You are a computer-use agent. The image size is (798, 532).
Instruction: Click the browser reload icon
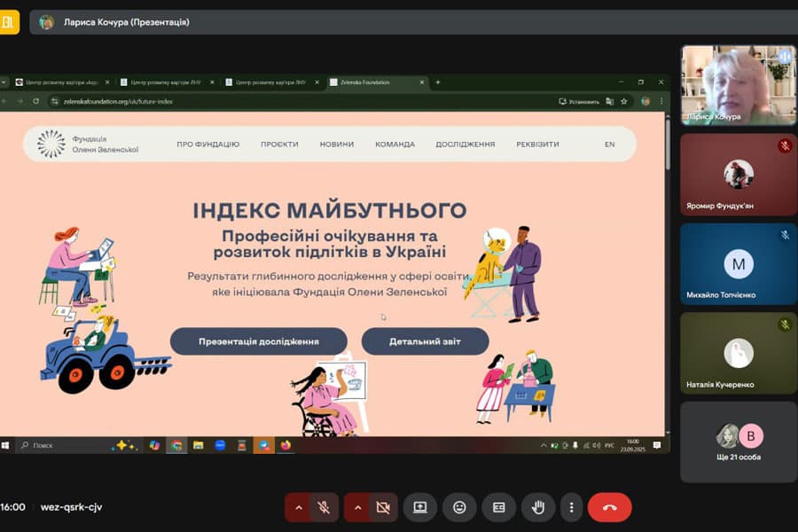[35, 101]
